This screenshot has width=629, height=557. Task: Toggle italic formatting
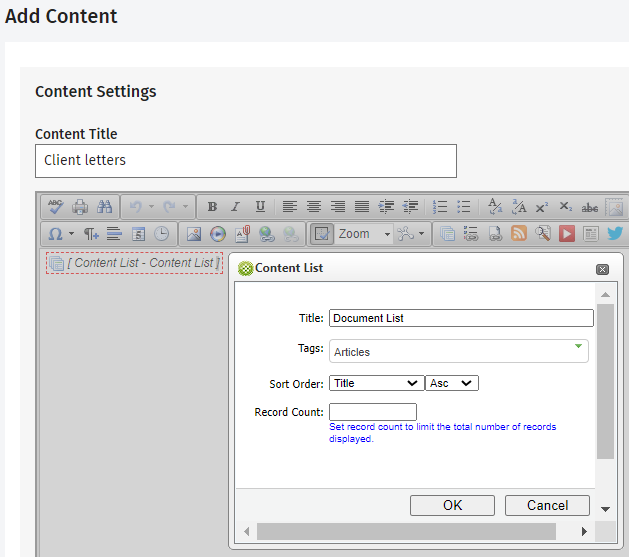click(236, 207)
